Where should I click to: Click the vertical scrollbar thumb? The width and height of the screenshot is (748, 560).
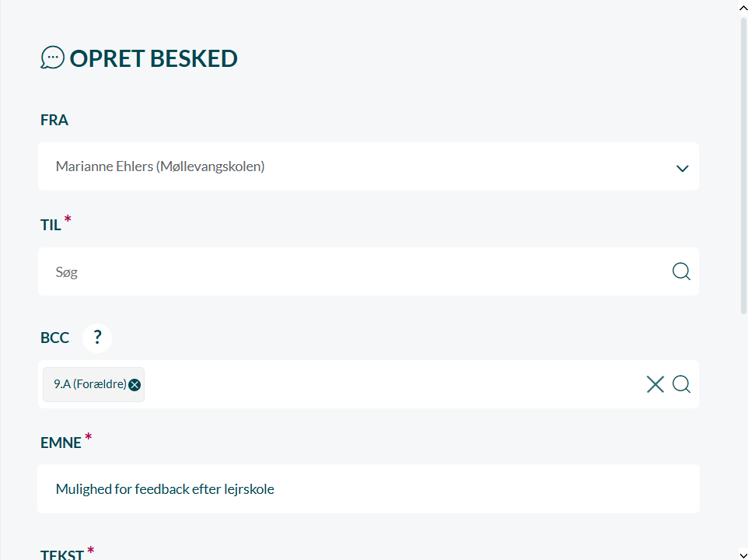coord(743,163)
